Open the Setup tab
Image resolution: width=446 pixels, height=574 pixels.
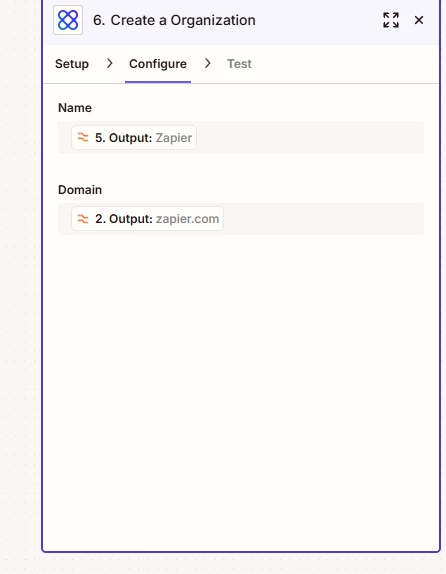point(72,64)
